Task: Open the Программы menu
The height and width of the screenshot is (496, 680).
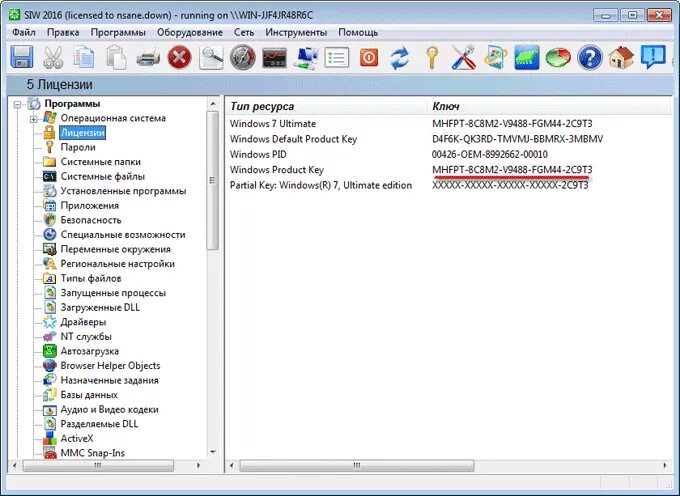Action: point(118,33)
